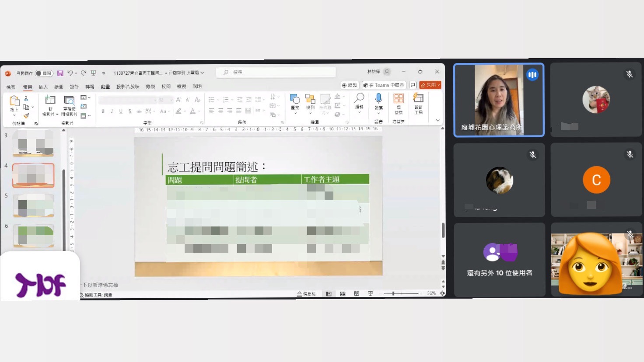Collapse the ribbon with the chevron
The height and width of the screenshot is (362, 644).
coord(437,120)
